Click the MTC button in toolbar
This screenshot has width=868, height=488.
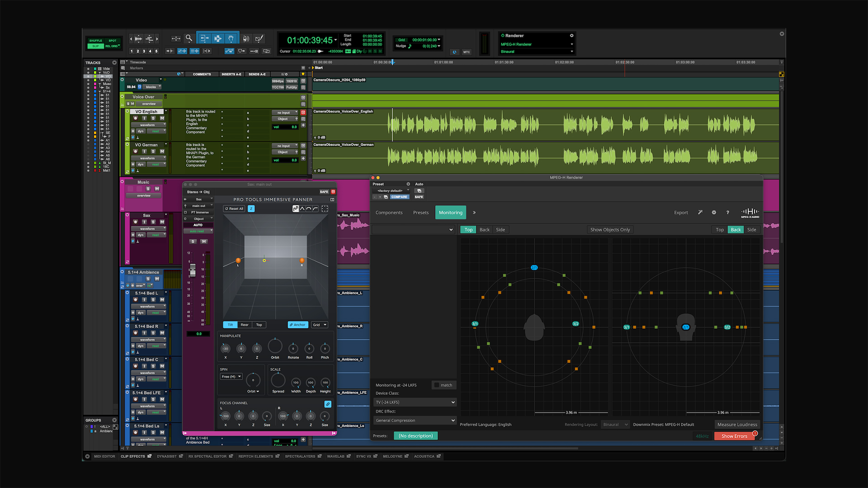pyautogui.click(x=467, y=52)
